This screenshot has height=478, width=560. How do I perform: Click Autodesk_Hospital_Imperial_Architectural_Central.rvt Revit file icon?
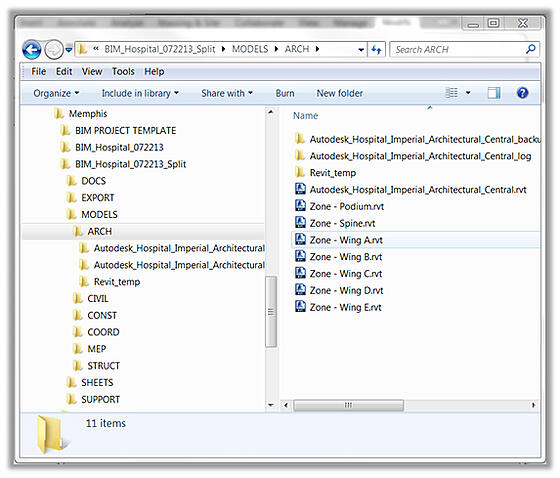point(300,189)
